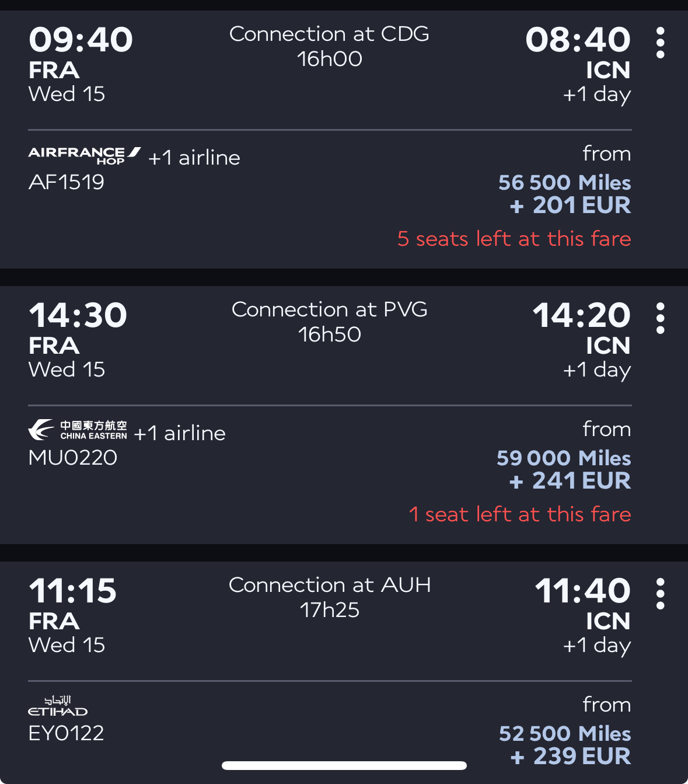Tap flight number EY0122

click(67, 733)
